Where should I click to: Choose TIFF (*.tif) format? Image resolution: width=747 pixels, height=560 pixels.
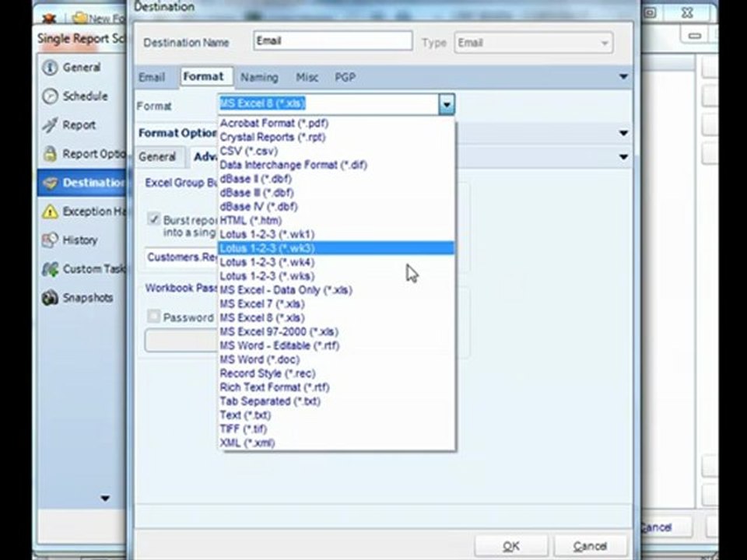coord(336,429)
